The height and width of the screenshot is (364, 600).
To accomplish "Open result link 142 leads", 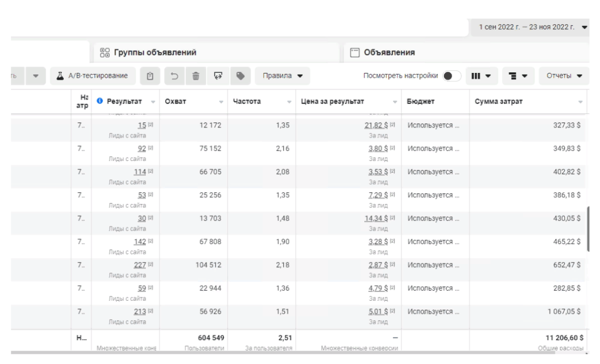I will 139,242.
